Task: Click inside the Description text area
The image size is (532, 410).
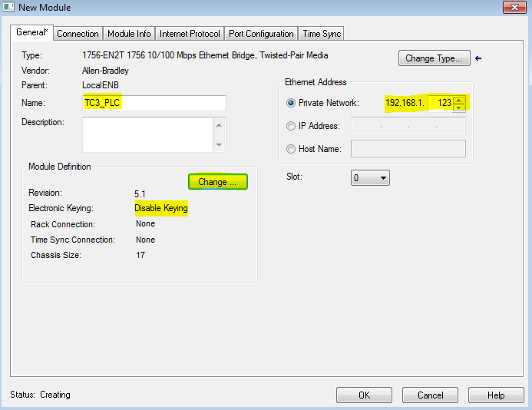Action: point(147,134)
